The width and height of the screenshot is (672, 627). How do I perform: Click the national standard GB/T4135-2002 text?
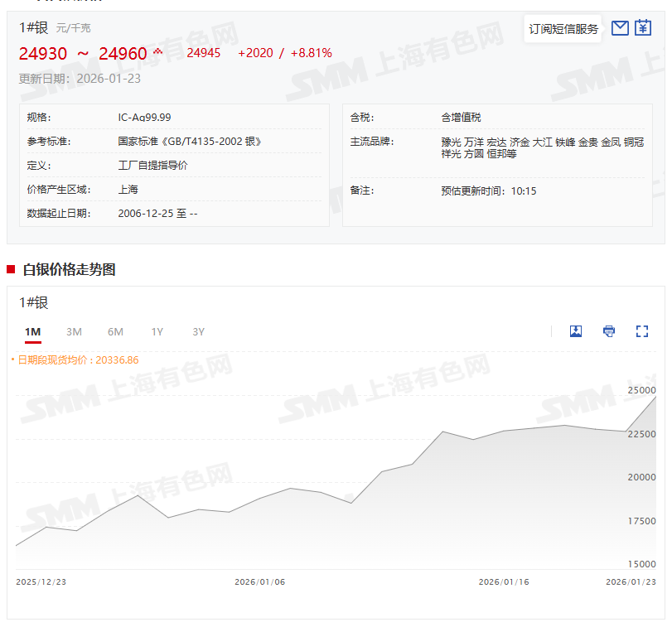click(190, 142)
